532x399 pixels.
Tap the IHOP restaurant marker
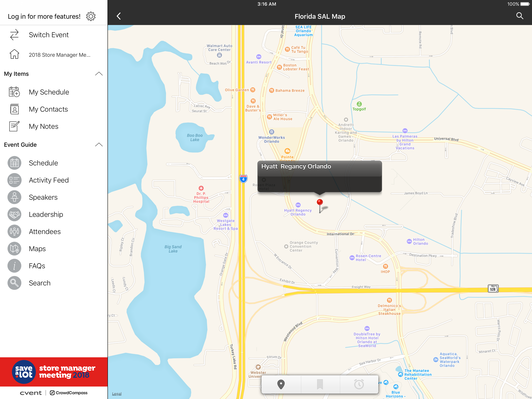pyautogui.click(x=385, y=266)
